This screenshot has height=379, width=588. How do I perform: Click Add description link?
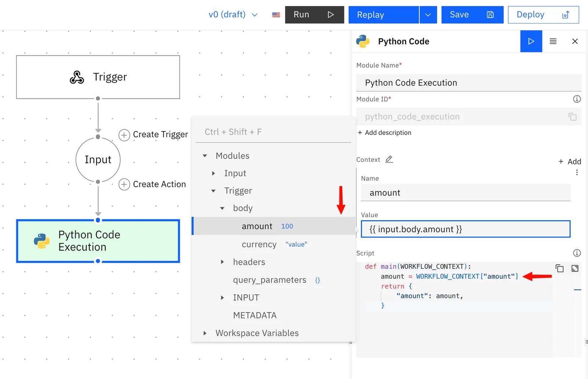(x=384, y=133)
